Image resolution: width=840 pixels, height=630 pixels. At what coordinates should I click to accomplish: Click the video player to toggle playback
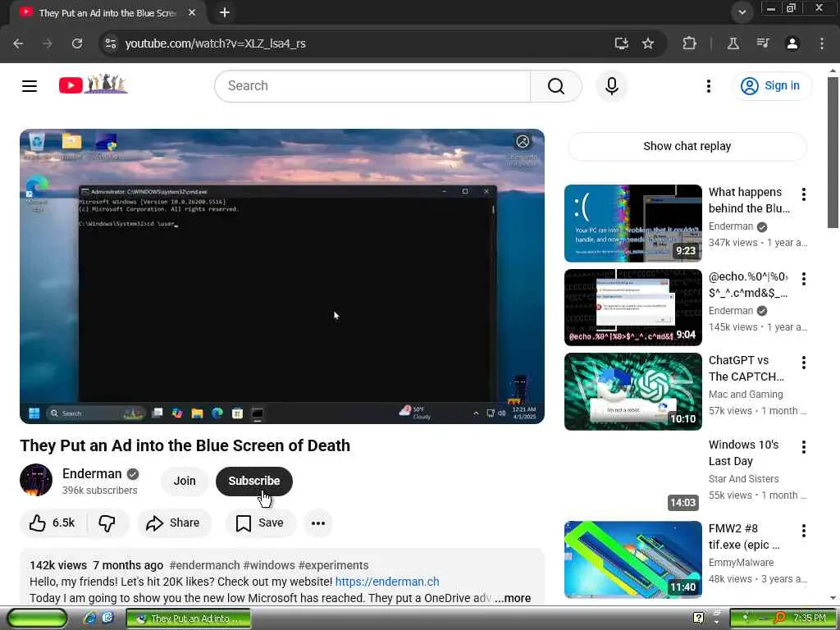click(282, 276)
